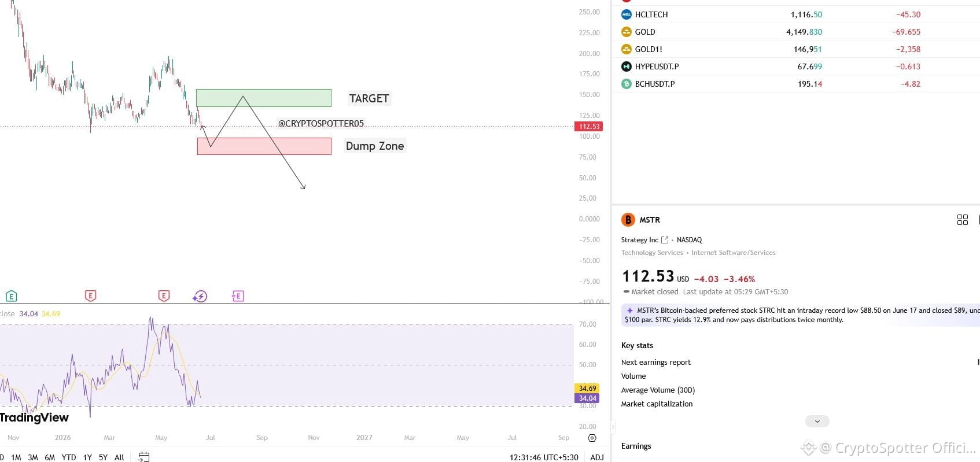Click the HCLTECH symbol logo icon
Viewport: 980px width, 462px height.
(626, 14)
